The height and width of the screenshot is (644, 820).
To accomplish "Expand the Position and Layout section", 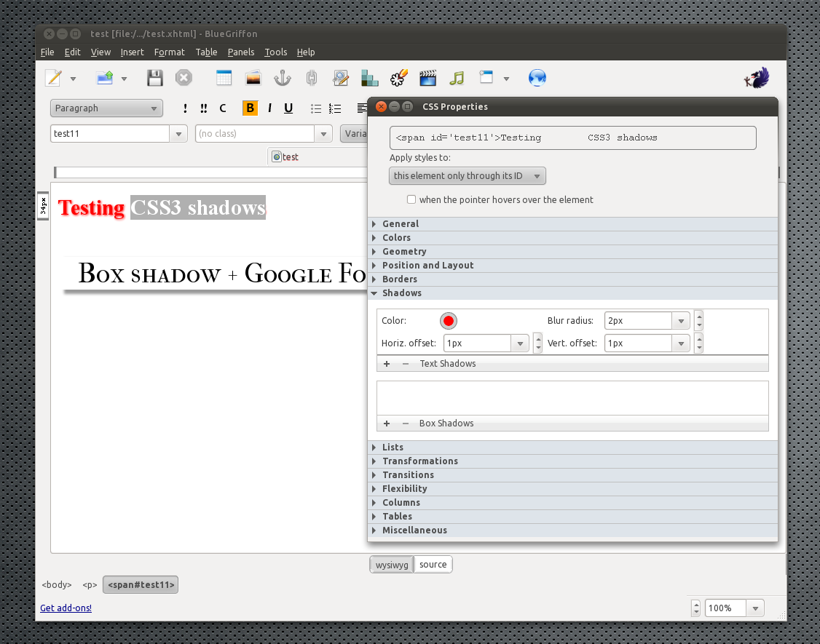I will pos(572,266).
